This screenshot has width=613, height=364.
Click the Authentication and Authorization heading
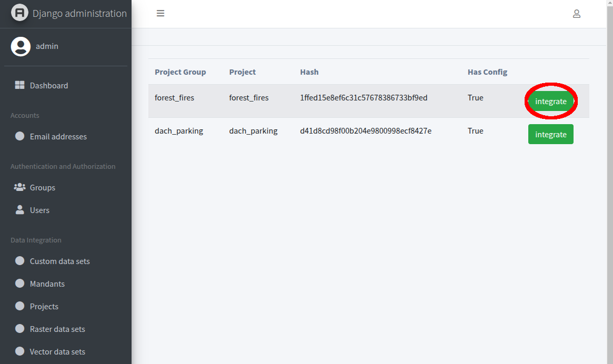pyautogui.click(x=63, y=166)
